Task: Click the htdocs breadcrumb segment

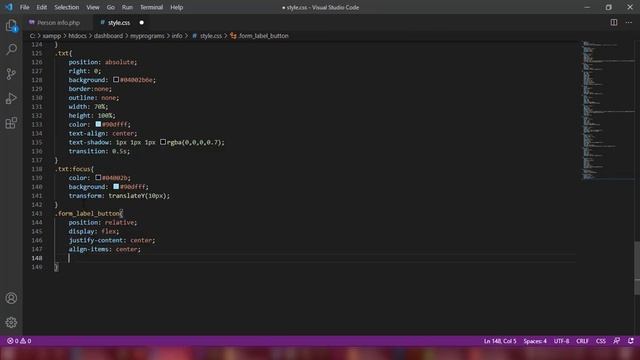Action: [x=78, y=36]
